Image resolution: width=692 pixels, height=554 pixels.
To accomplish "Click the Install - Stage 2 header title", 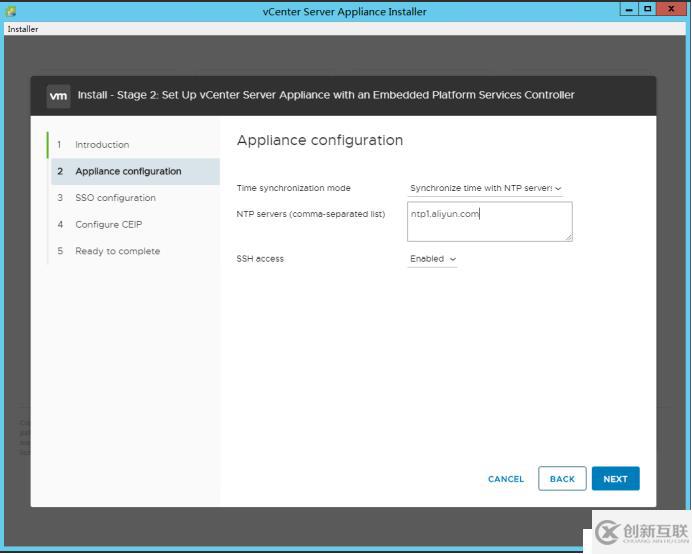I will coord(326,95).
